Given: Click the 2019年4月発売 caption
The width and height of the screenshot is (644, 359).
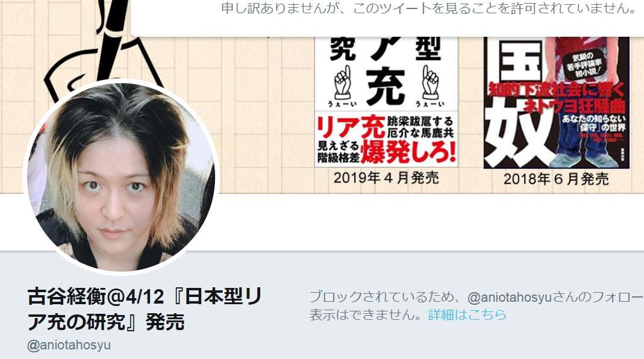Looking at the screenshot, I should 386,178.
